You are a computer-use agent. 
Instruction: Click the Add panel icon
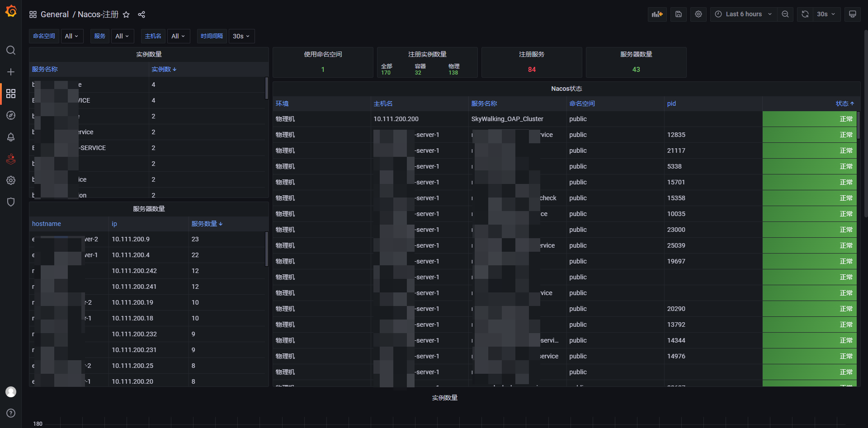(x=657, y=14)
